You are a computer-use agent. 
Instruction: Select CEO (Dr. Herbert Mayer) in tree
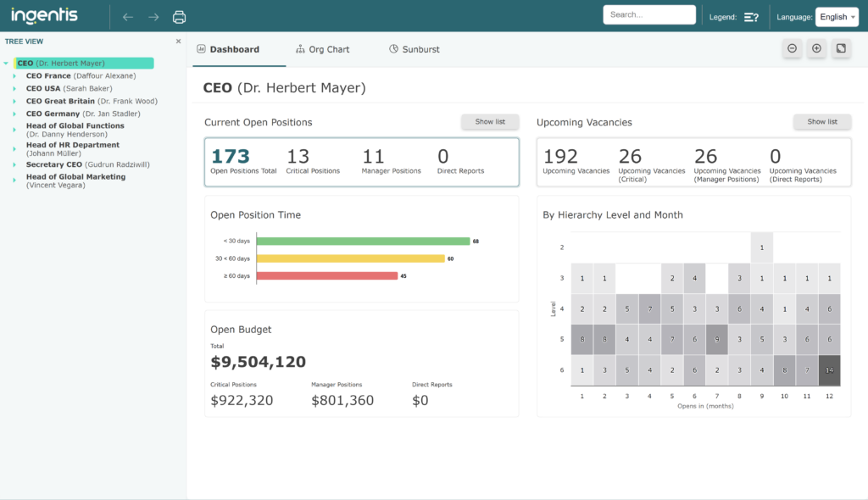tap(84, 63)
